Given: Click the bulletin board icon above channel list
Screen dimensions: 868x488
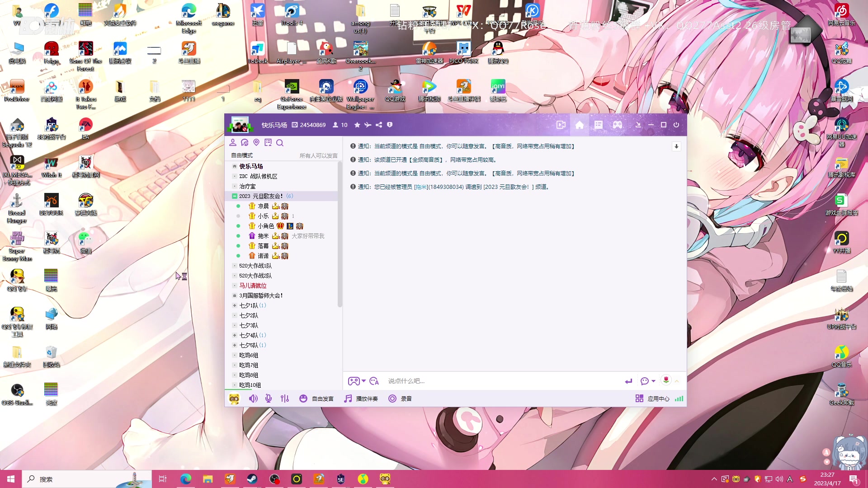Looking at the screenshot, I should (x=268, y=143).
